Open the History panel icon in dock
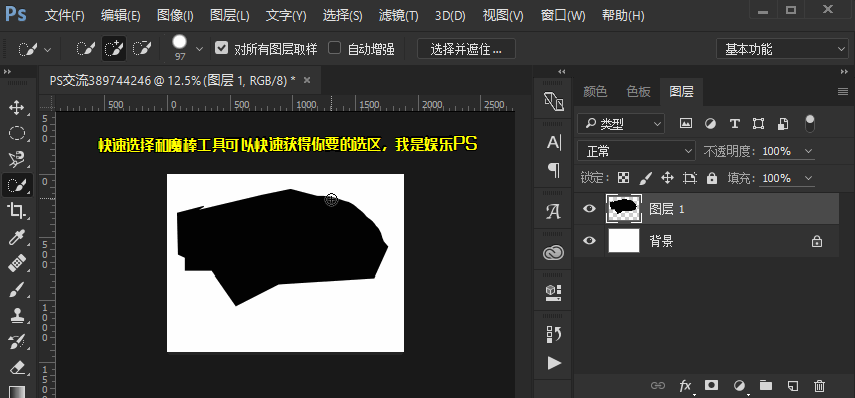The height and width of the screenshot is (398, 855). point(553,334)
